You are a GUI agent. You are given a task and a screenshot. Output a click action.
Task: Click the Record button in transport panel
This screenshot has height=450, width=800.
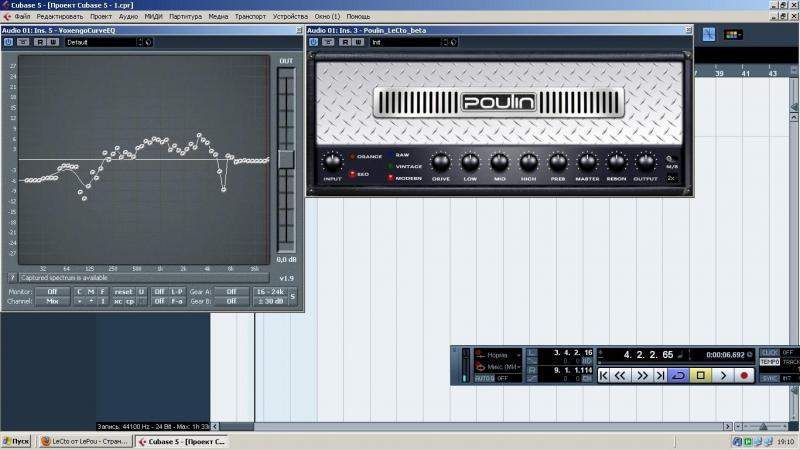744,375
